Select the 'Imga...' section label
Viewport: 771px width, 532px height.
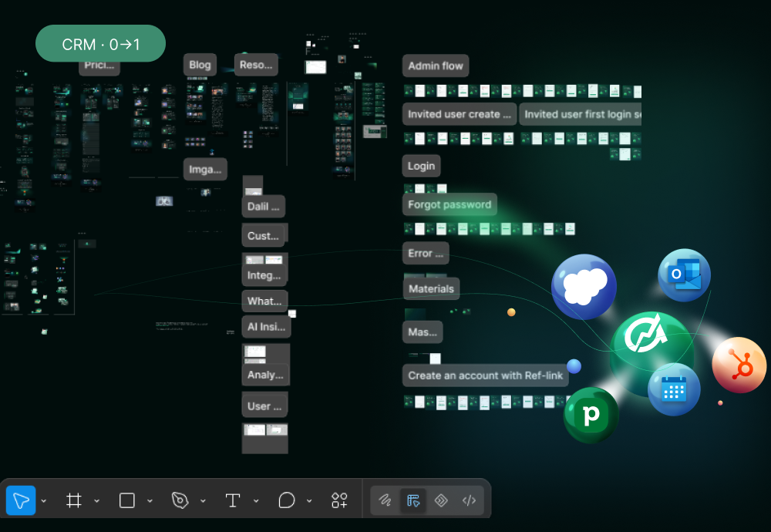pyautogui.click(x=205, y=169)
